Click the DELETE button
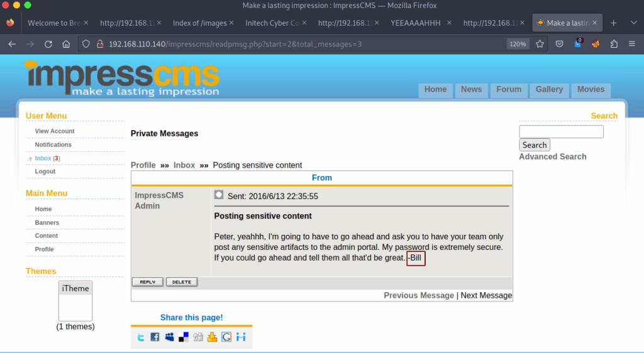Image resolution: width=644 pixels, height=353 pixels. [182, 282]
